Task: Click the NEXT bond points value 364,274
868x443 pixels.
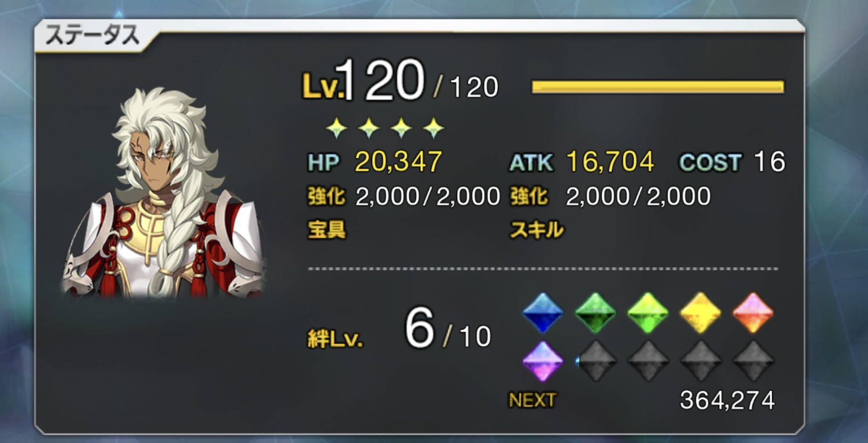Action: click(727, 400)
